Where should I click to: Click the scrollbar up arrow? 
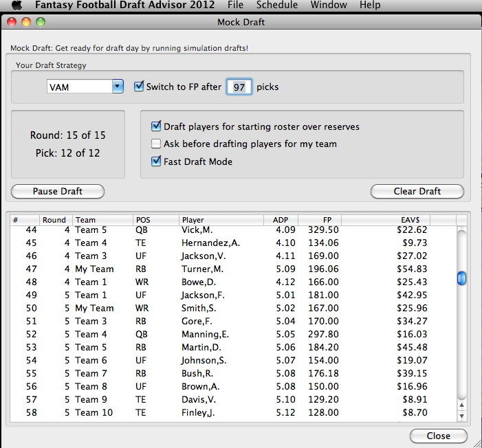pos(461,405)
